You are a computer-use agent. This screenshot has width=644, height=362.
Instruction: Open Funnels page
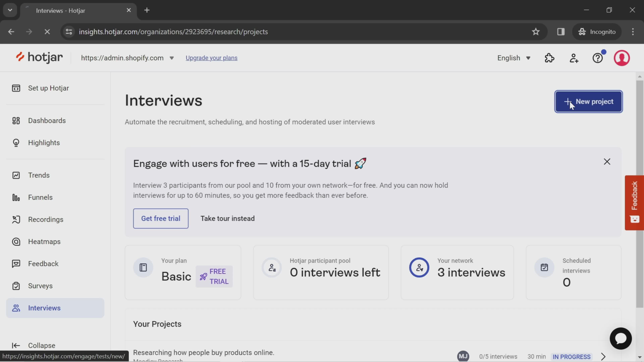55,197
